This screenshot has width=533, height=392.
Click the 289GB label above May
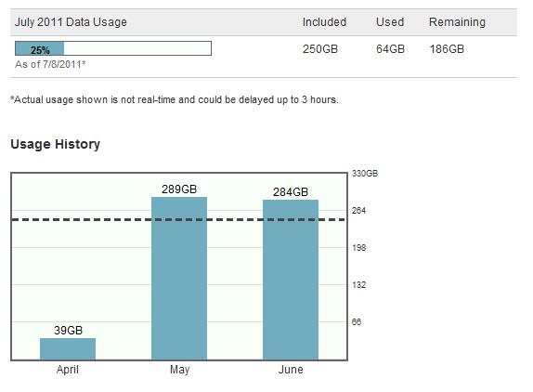[x=179, y=189]
